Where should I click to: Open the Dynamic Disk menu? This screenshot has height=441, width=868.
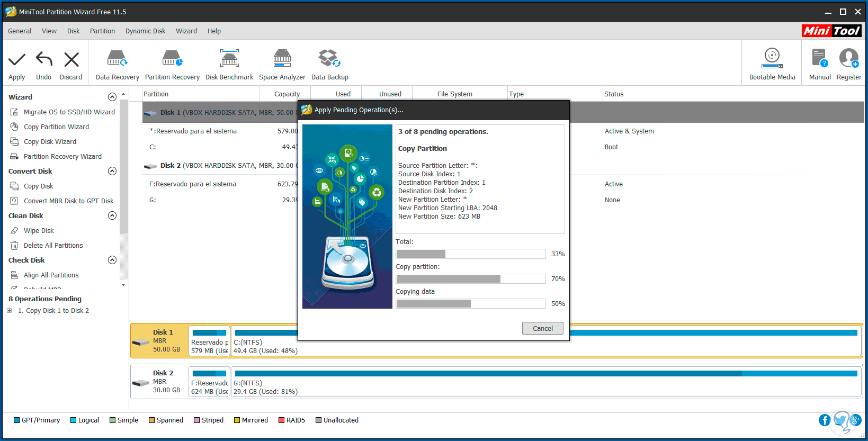(x=145, y=31)
